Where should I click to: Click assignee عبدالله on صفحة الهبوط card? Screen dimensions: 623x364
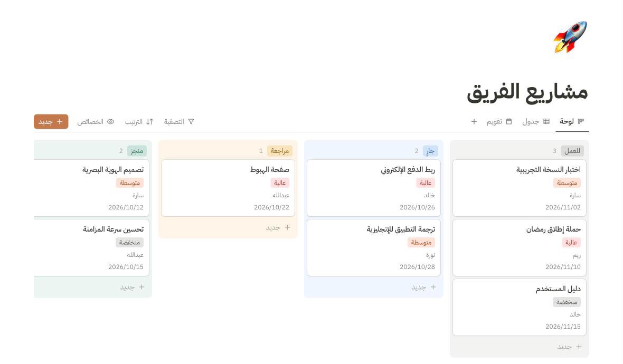[281, 195]
